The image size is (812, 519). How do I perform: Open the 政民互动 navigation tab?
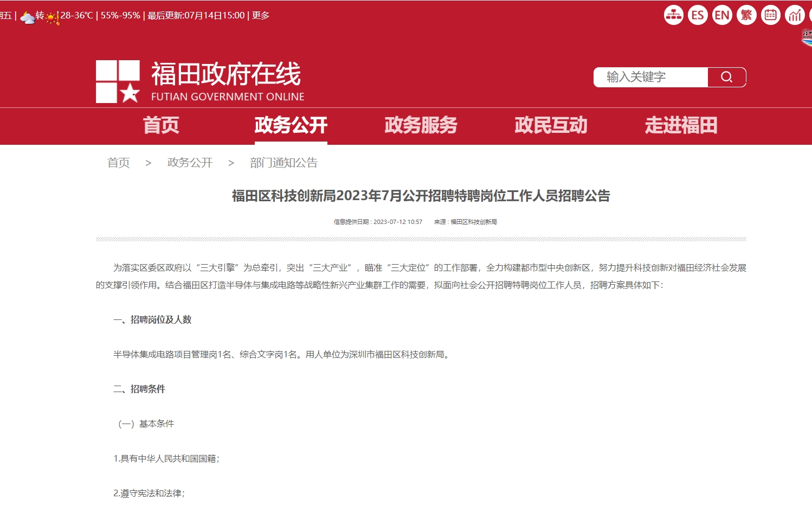(x=551, y=125)
